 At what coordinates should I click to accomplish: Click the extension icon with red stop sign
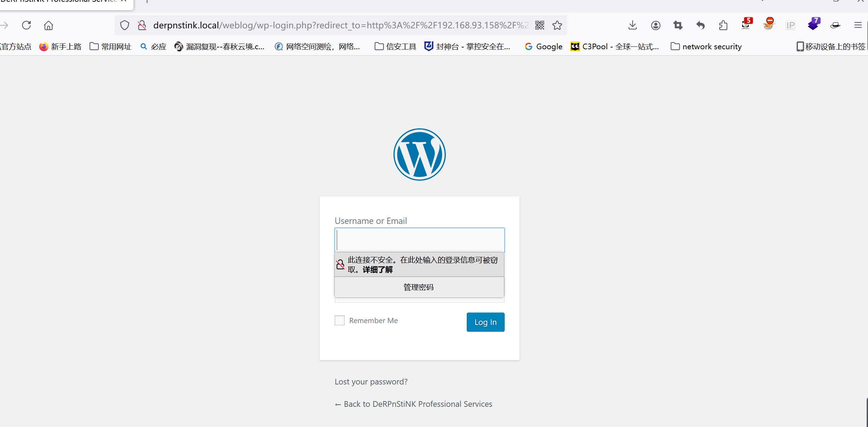point(768,24)
